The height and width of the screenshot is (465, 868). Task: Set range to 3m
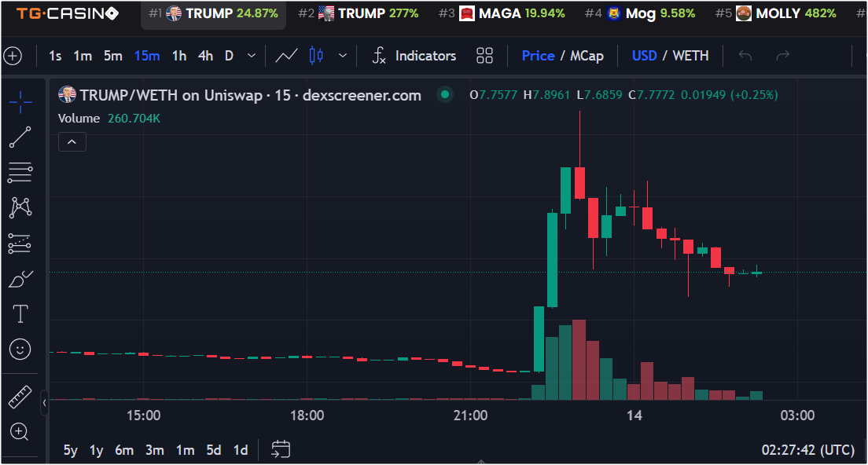(x=154, y=450)
